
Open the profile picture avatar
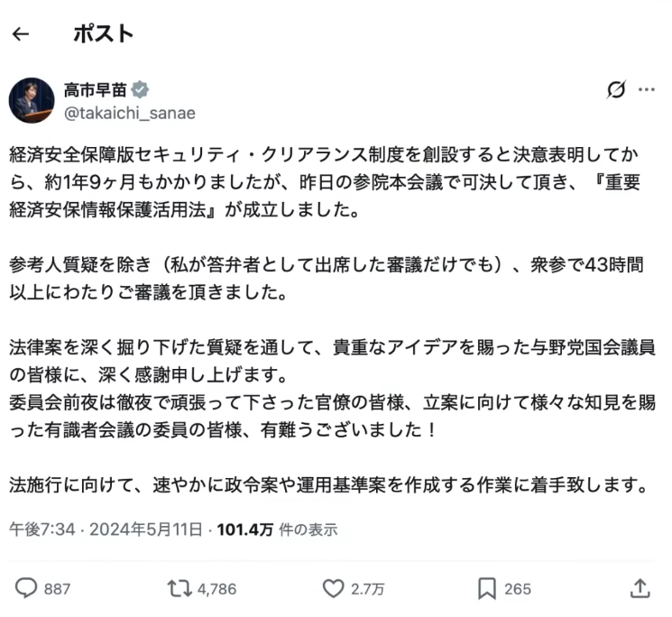[x=32, y=100]
